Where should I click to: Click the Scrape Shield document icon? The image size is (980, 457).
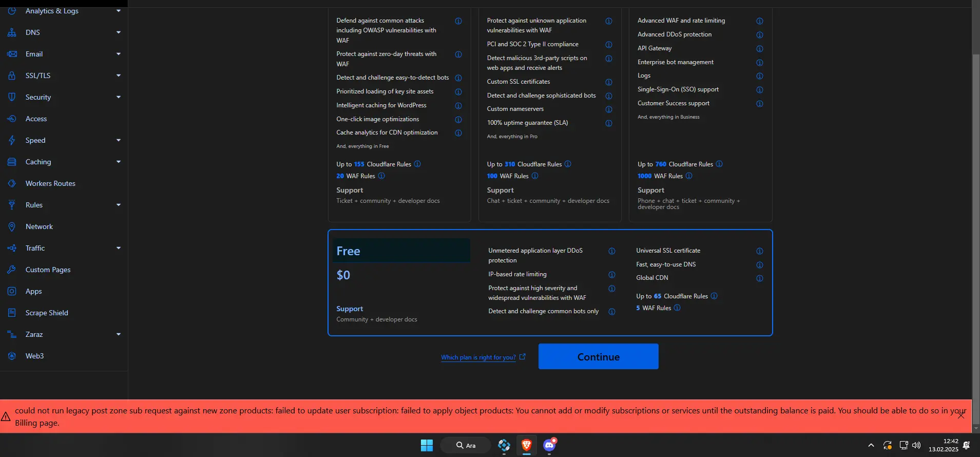12,313
